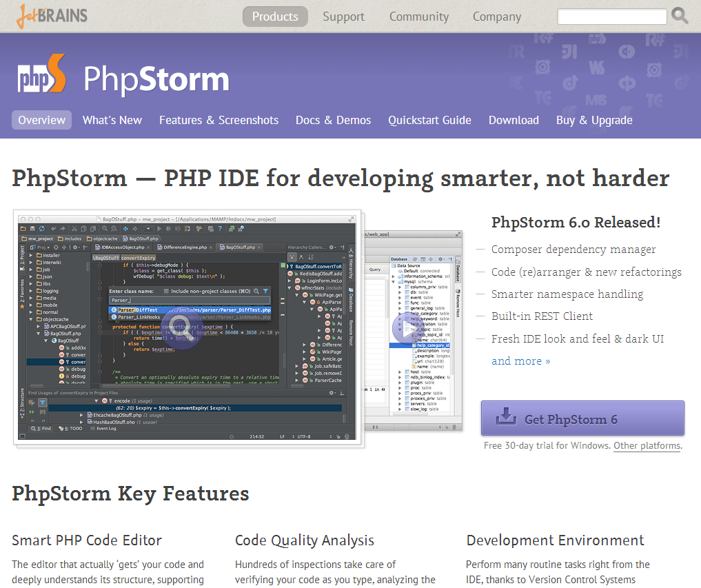The height and width of the screenshot is (588, 701).
Task: Go to the Community section
Action: tap(418, 17)
